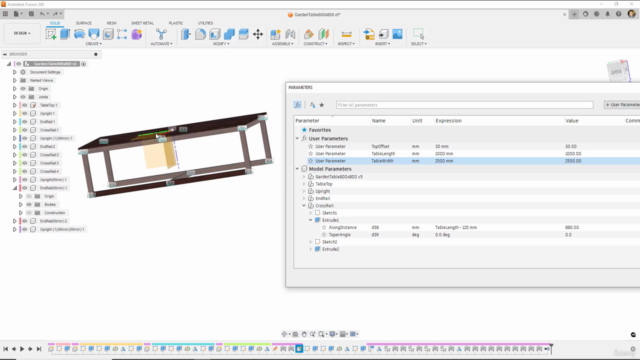Screen dimensions: 640x360
Task: Collapse the CrossRail parameters node
Action: point(304,206)
